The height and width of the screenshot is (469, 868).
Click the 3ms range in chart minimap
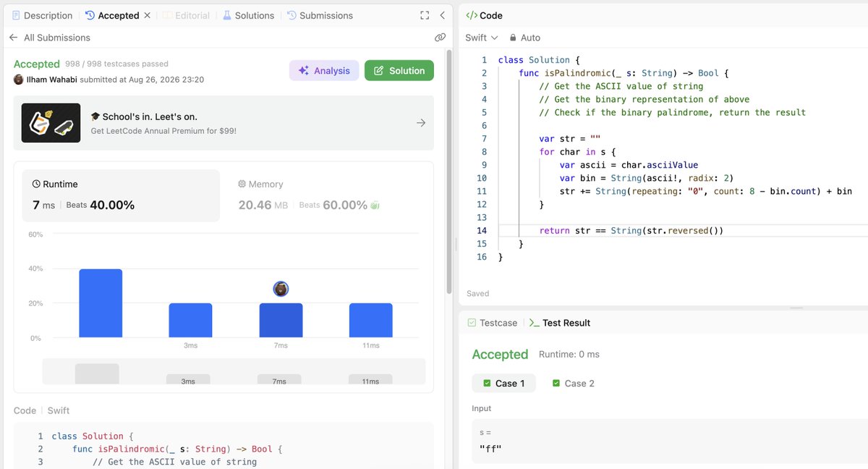[x=188, y=379]
